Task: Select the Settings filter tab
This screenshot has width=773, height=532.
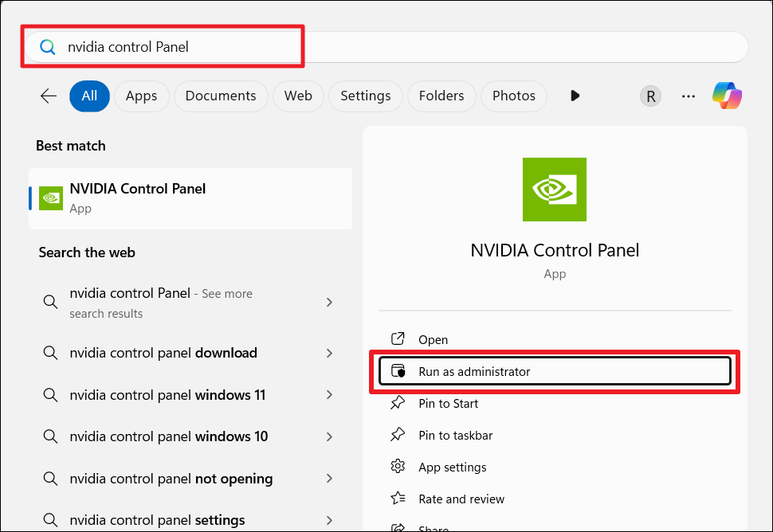Action: coord(365,96)
